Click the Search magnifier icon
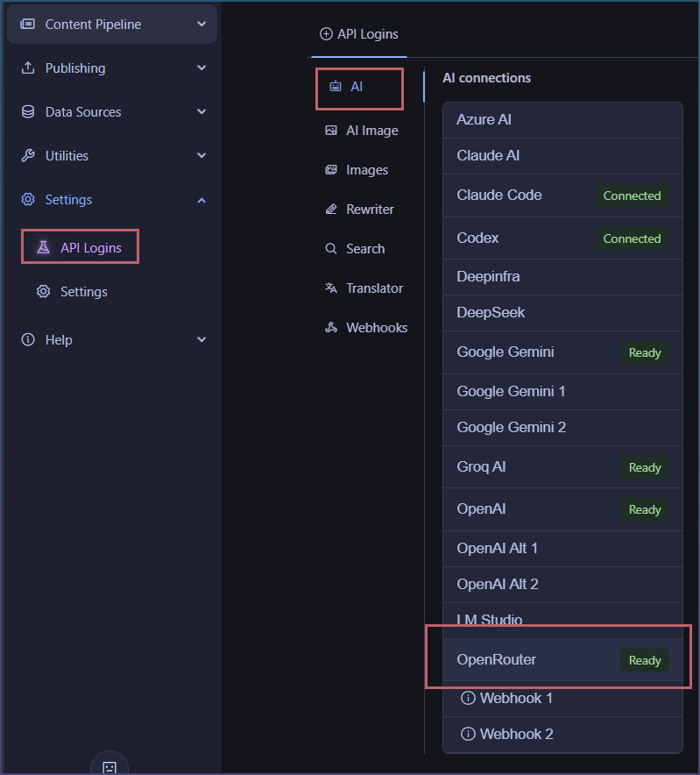Viewport: 700px width, 775px height. 331,249
